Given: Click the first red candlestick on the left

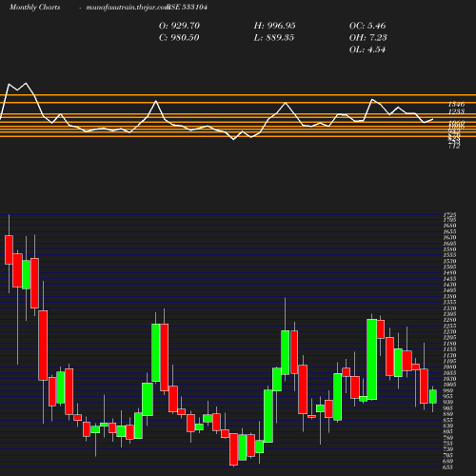Looking at the screenshot, I should click(9, 249).
